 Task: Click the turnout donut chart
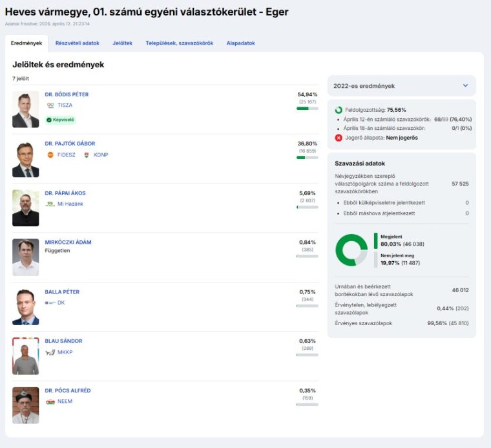click(351, 250)
